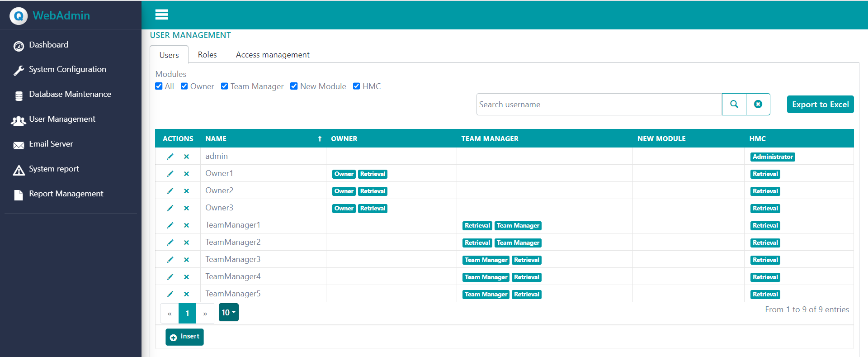Toggle the New Module checkbox
Viewport: 868px width, 357px height.
[294, 86]
